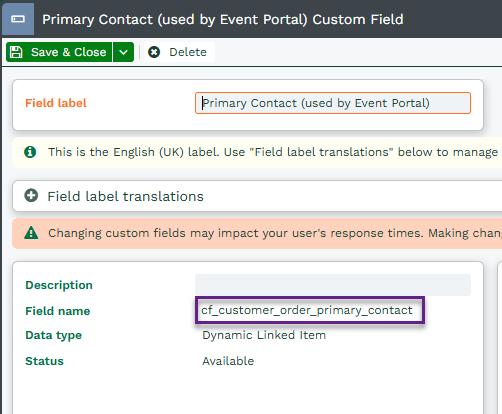
Task: Open the Save & Close dropdown arrow
Action: (x=123, y=52)
